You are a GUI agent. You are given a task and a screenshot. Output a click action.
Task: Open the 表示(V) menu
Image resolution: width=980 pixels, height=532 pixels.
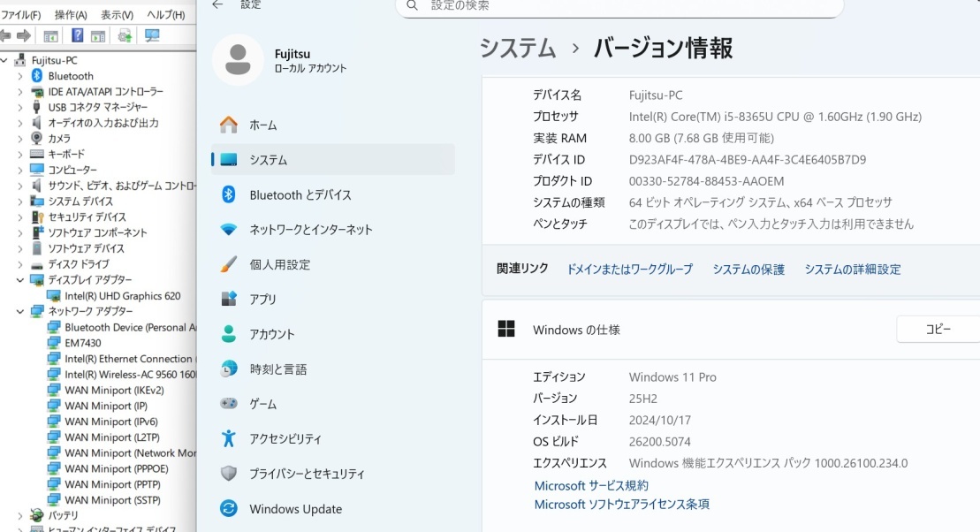pyautogui.click(x=117, y=15)
